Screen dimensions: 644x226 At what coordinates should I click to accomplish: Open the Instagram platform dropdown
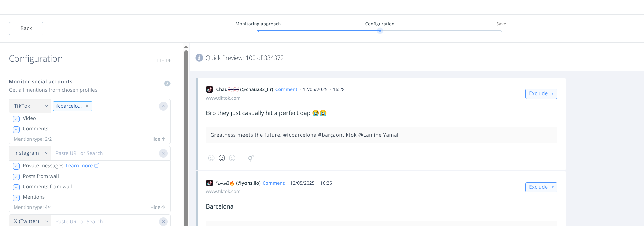pyautogui.click(x=31, y=153)
